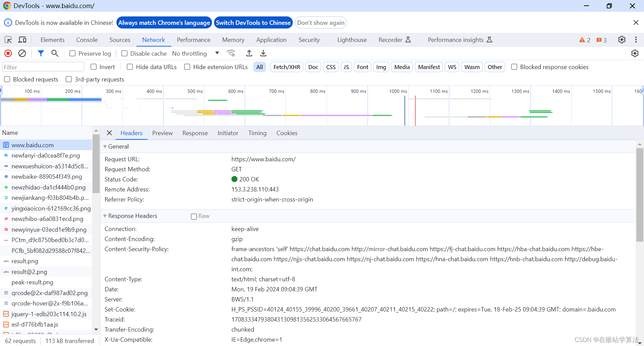Viewport: 644px width, 346px height.
Task: Click Don't show again
Action: 321,22
